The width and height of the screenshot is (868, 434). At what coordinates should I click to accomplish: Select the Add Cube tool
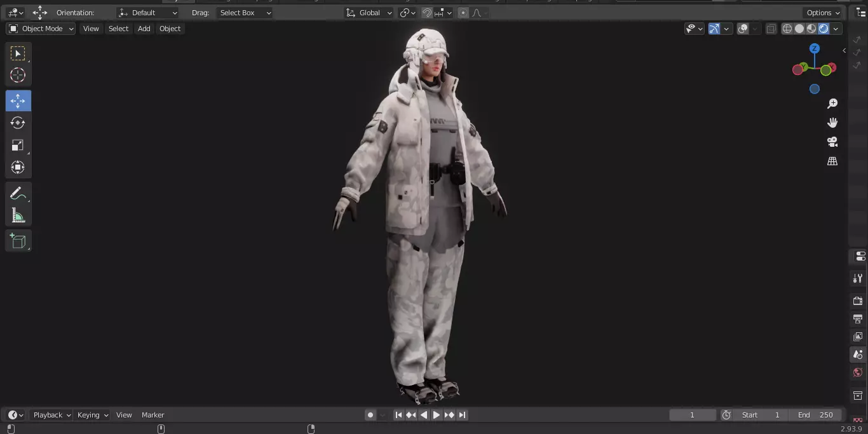click(18, 241)
